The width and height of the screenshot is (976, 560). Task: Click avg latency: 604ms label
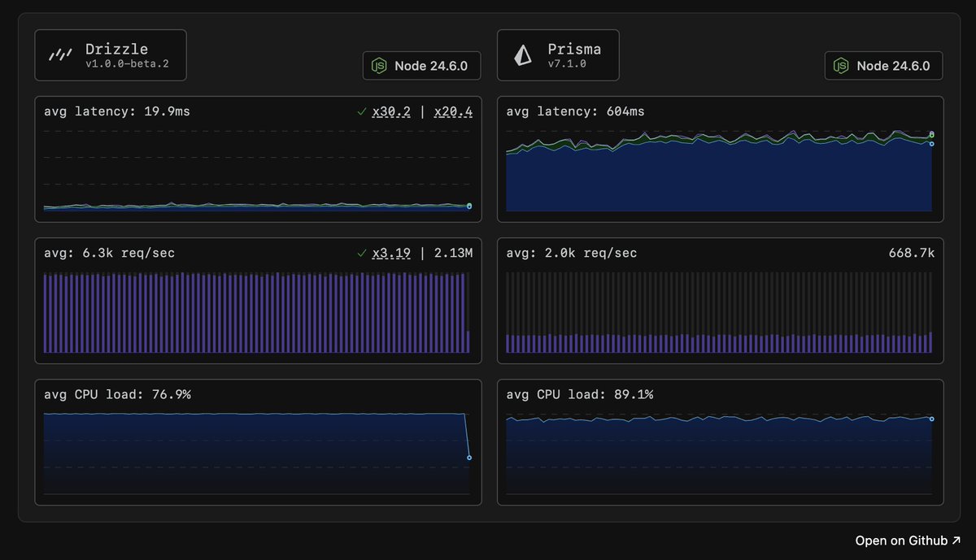tap(575, 111)
